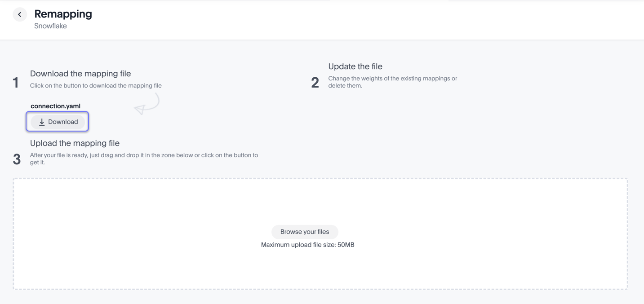Select the circular back navigation icon near Remapping
The width and height of the screenshot is (644, 304).
point(20,14)
